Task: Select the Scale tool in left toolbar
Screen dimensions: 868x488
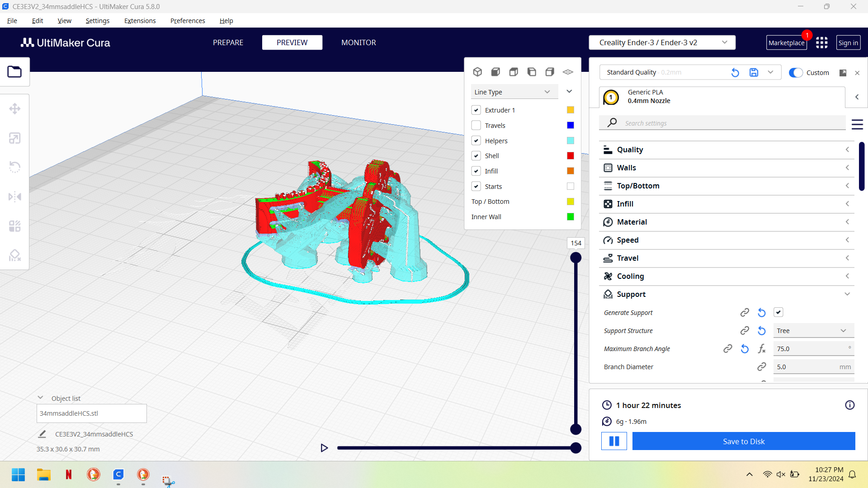Action: click(14, 138)
